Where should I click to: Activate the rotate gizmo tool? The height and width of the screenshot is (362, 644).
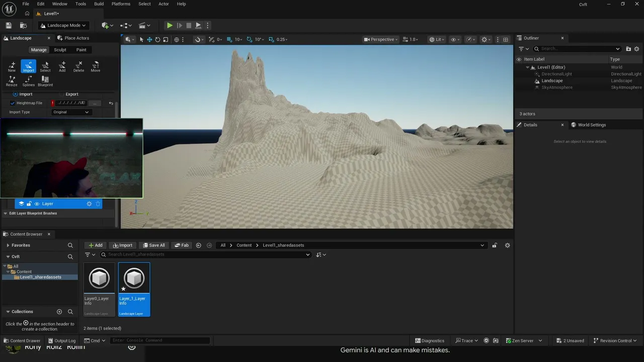[157, 39]
